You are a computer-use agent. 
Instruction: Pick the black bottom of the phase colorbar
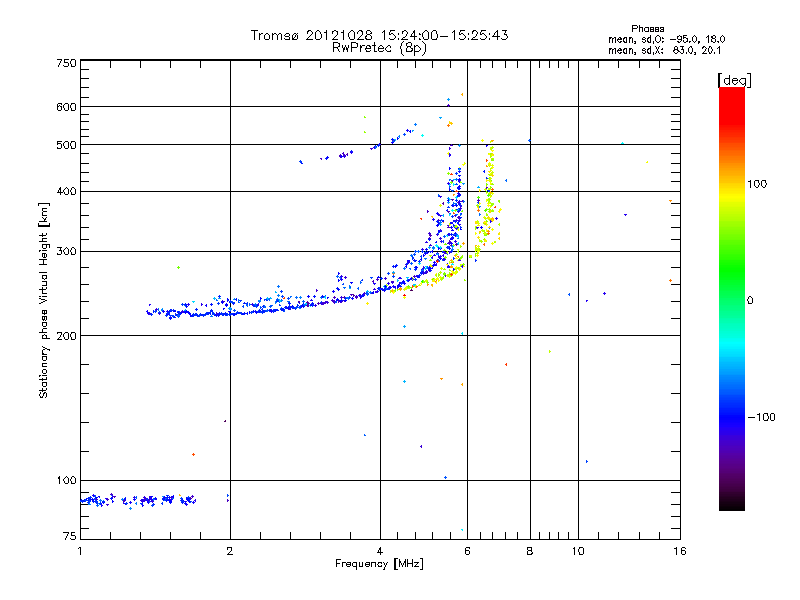tap(732, 503)
